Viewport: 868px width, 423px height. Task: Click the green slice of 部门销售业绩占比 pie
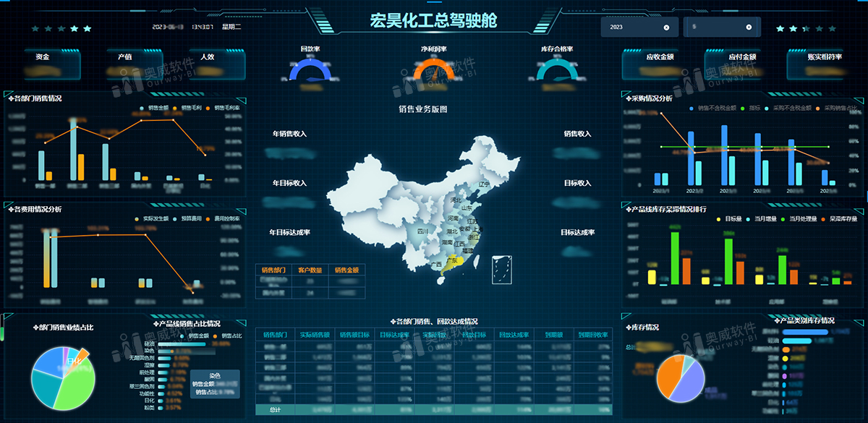pos(76,387)
